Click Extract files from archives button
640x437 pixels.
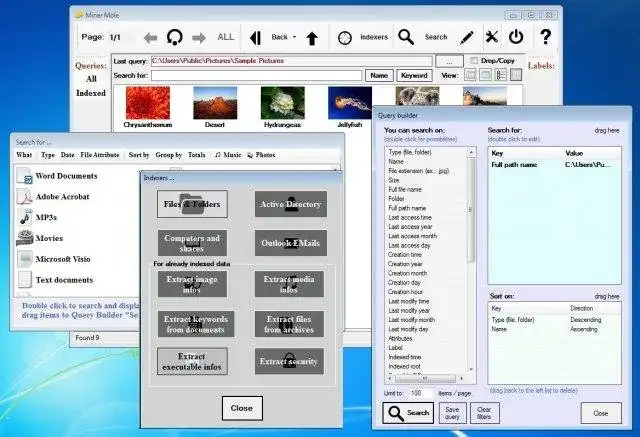click(x=289, y=324)
